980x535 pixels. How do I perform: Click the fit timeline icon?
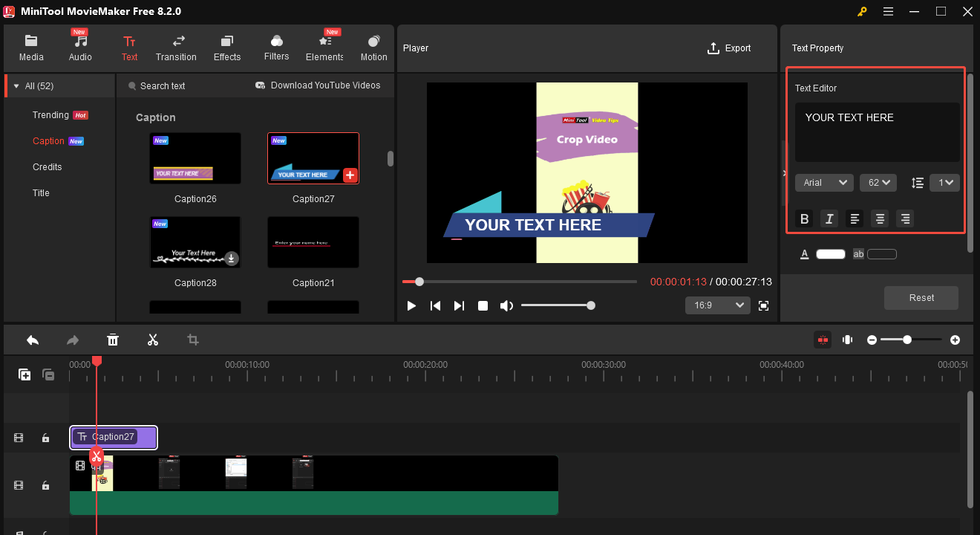(x=847, y=340)
